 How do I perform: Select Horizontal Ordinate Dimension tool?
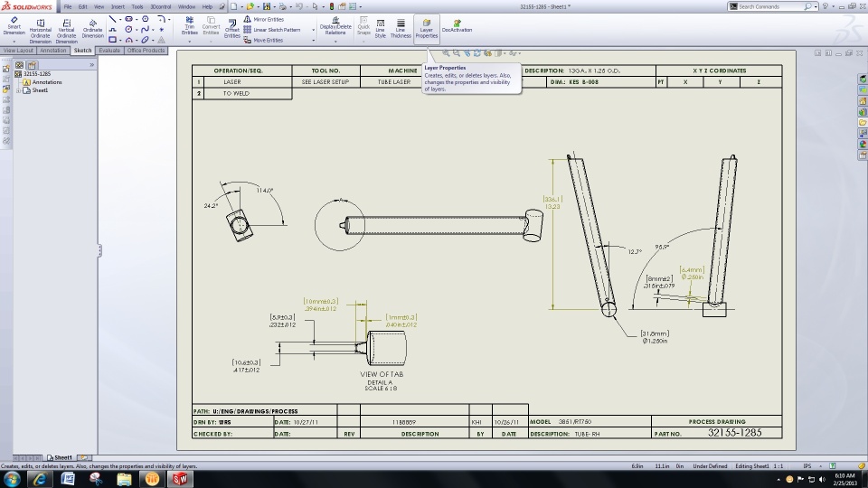pos(40,31)
